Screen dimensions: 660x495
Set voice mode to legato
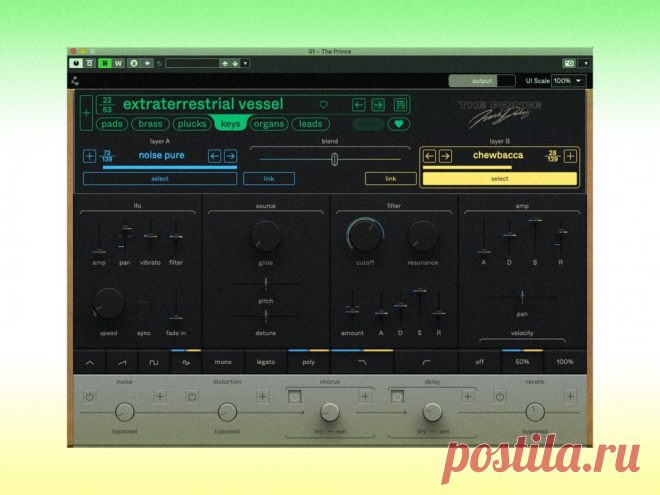tap(265, 361)
